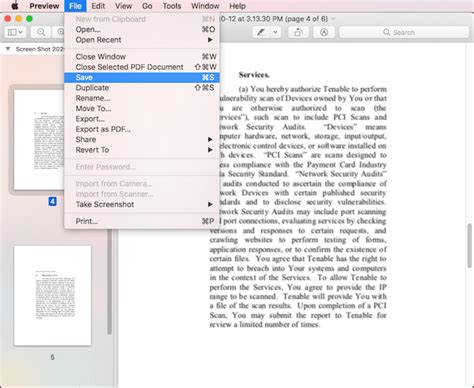Expand the Take Screenshot submenu
The width and height of the screenshot is (474, 388).
(142, 204)
